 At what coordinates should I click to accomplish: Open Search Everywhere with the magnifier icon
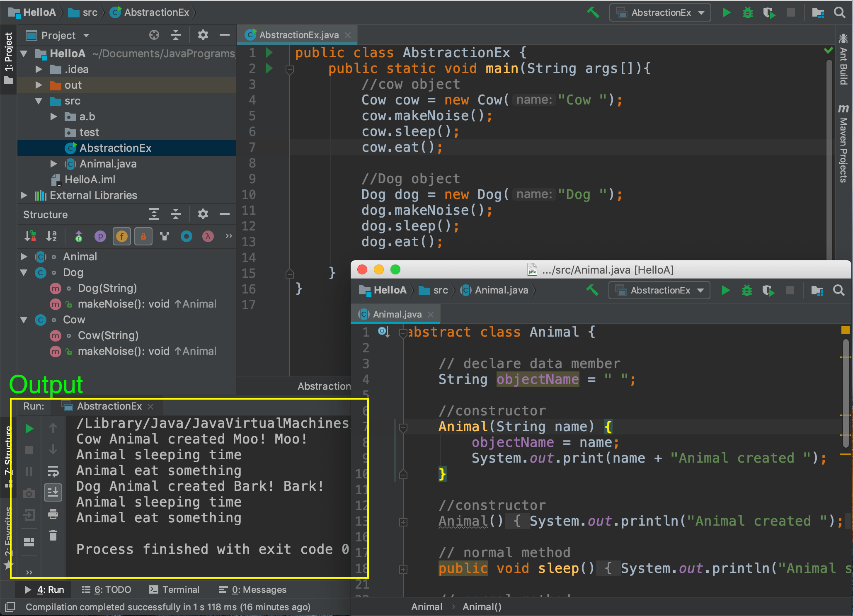[x=840, y=12]
